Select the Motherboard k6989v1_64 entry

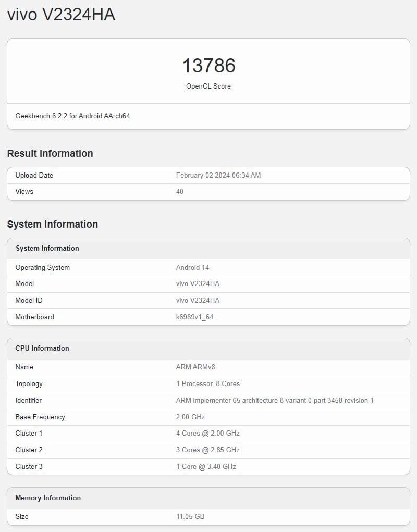193,317
